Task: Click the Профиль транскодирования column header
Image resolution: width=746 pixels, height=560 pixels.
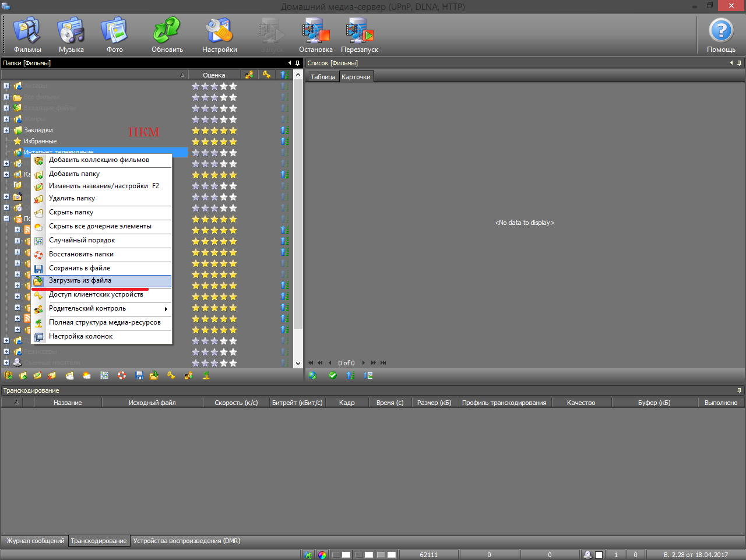Action: pos(504,403)
